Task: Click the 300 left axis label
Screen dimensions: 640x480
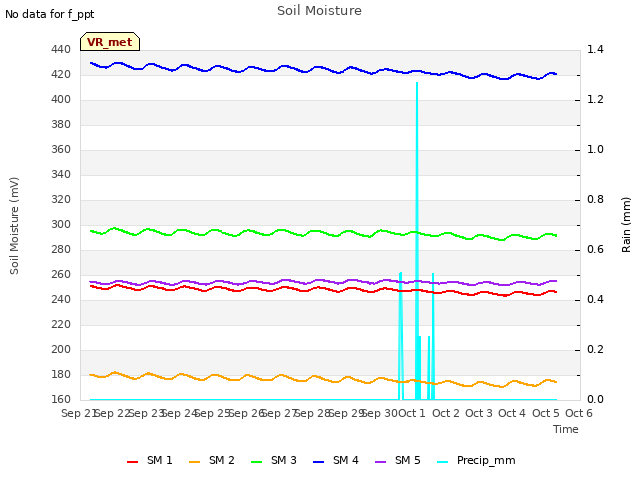Action: 61,224
